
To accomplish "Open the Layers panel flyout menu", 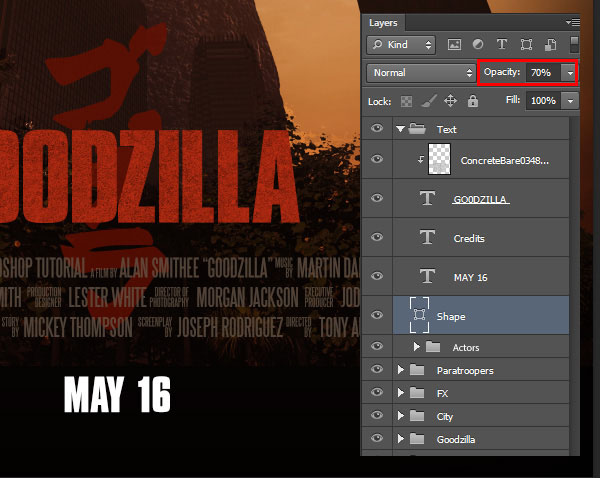I will [573, 23].
